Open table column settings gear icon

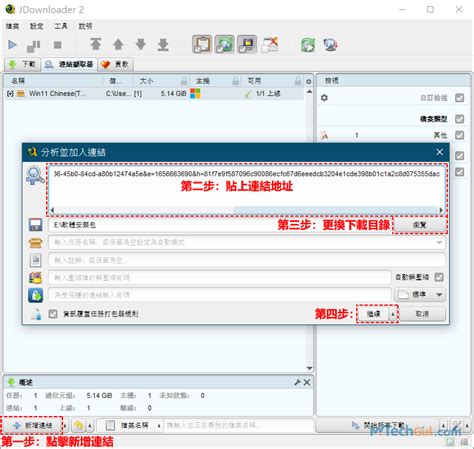(x=309, y=81)
